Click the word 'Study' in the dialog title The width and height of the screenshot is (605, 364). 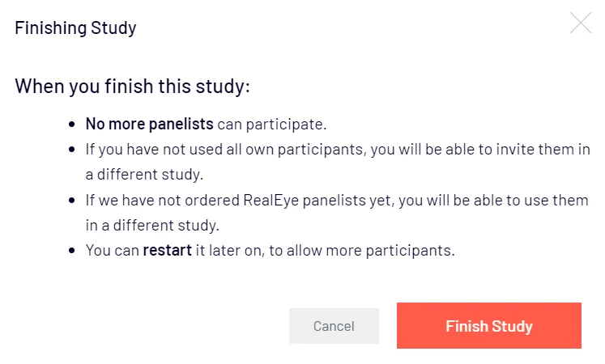tap(113, 28)
